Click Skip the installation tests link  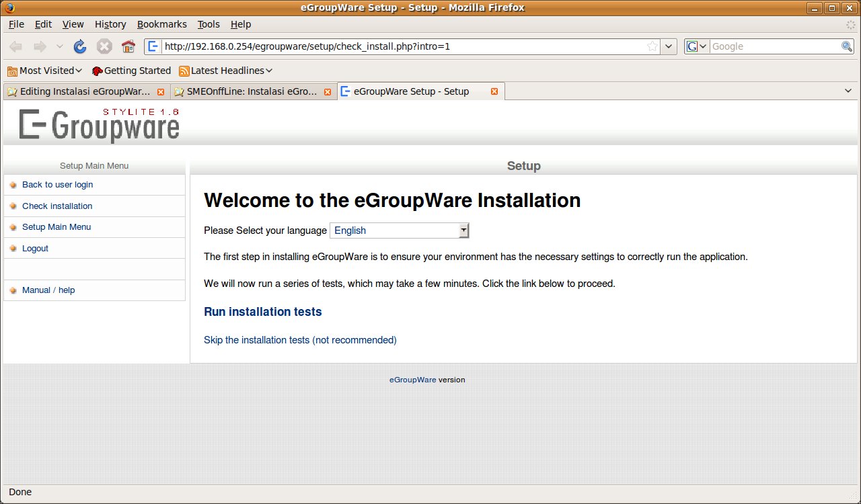point(300,340)
